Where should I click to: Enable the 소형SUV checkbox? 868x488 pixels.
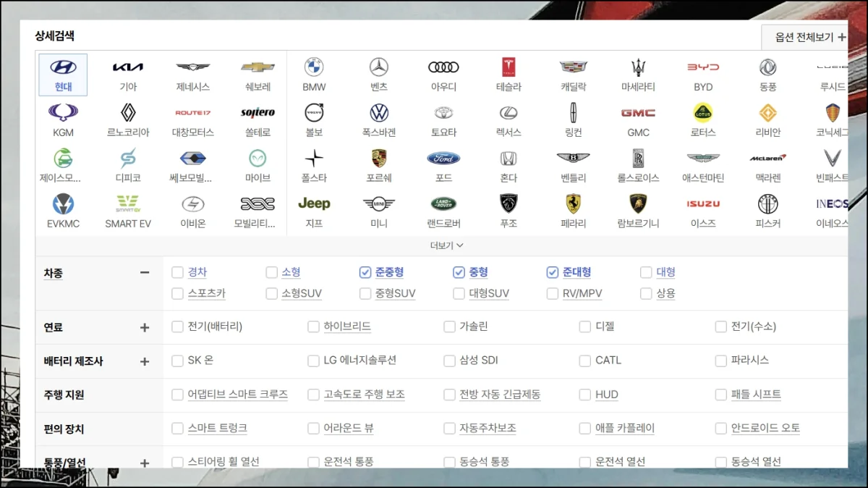tap(271, 293)
